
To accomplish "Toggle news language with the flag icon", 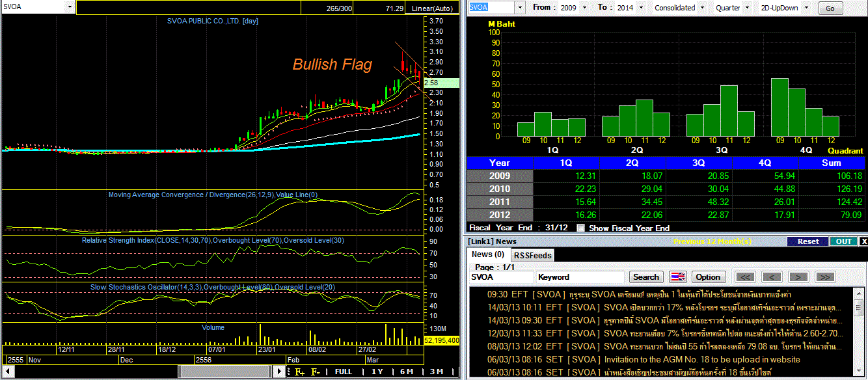I will pyautogui.click(x=677, y=277).
